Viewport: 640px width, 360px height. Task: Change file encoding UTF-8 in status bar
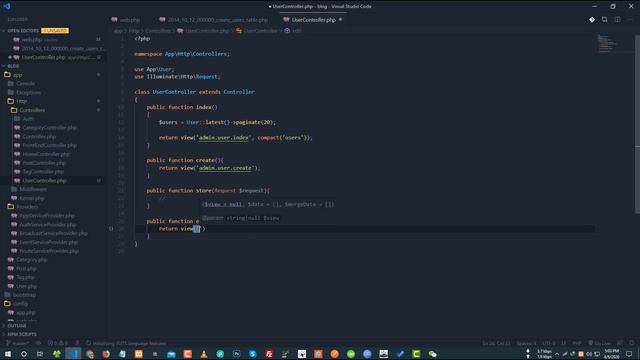coord(549,343)
